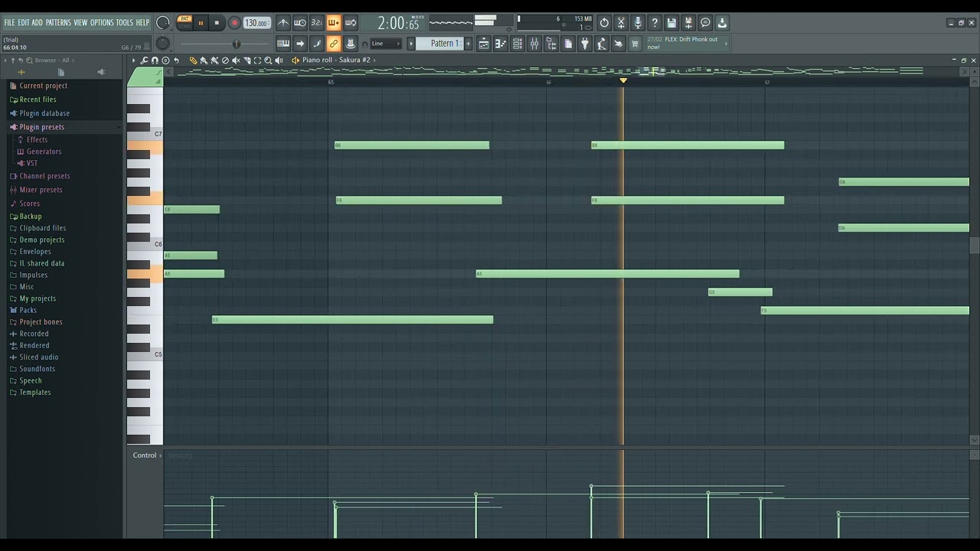Expand the Packs folder in browser
The width and height of the screenshot is (980, 551).
coord(28,310)
